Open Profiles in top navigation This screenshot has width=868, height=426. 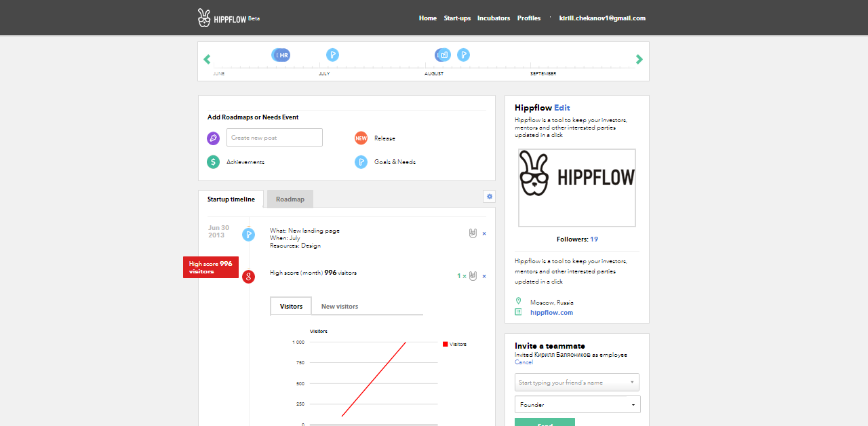[x=529, y=18]
